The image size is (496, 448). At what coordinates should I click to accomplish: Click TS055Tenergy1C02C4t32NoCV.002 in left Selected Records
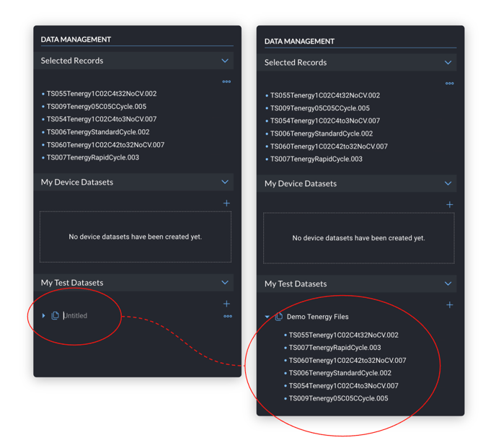coord(102,94)
